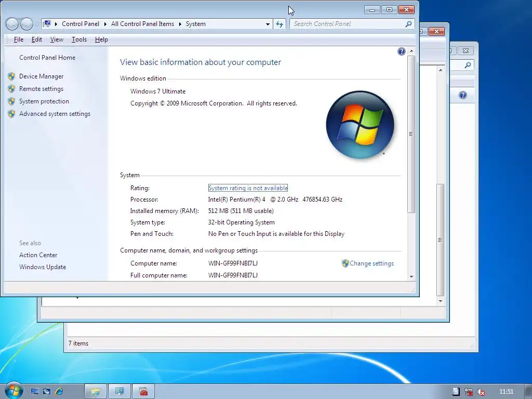Click the computer icon in address bar
The width and height of the screenshot is (532, 399).
click(47, 24)
